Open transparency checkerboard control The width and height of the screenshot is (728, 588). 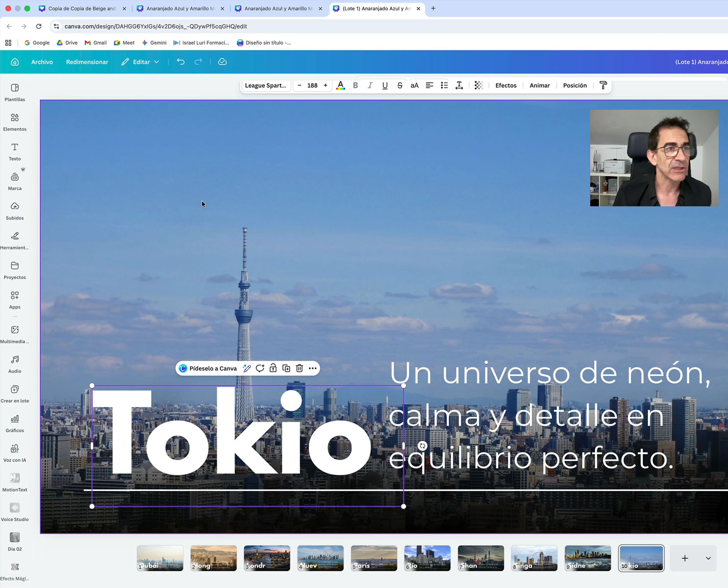point(479,85)
